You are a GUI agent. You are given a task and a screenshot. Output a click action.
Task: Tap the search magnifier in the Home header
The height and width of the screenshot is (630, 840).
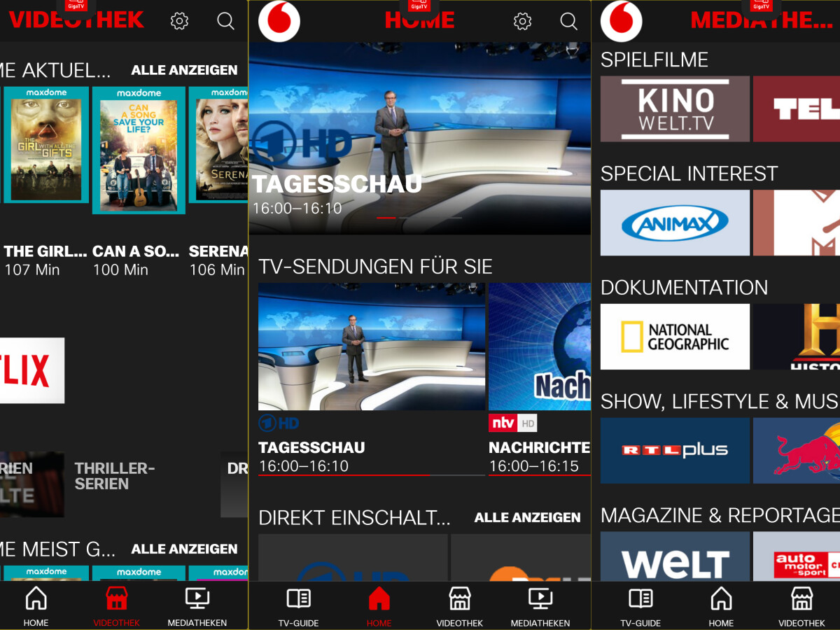[x=568, y=22]
